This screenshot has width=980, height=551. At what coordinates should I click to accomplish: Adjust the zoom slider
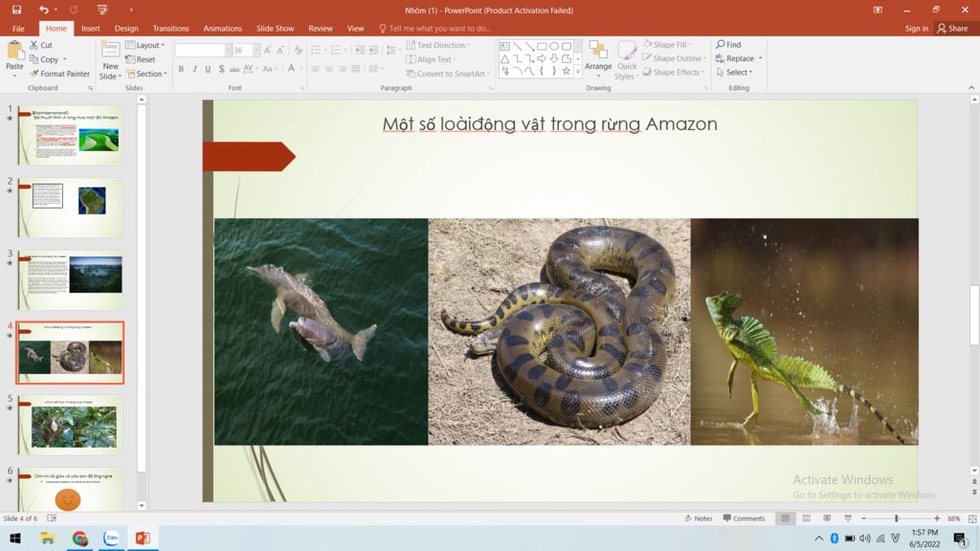click(x=897, y=518)
